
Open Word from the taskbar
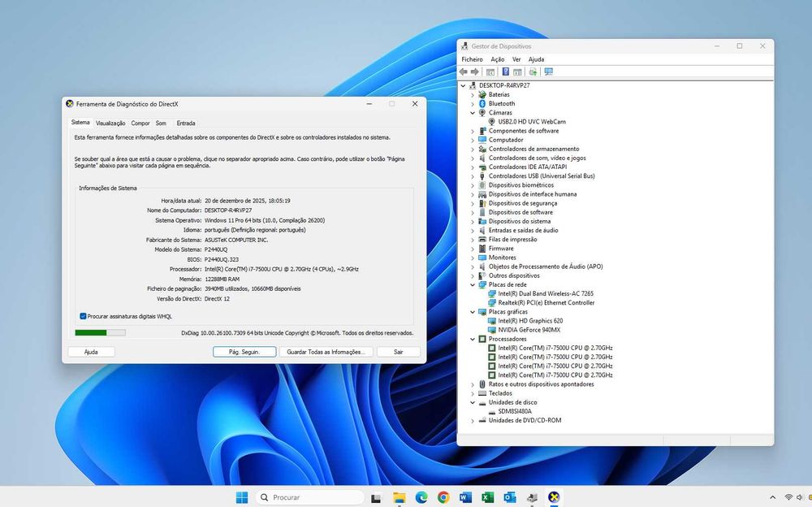point(465,497)
